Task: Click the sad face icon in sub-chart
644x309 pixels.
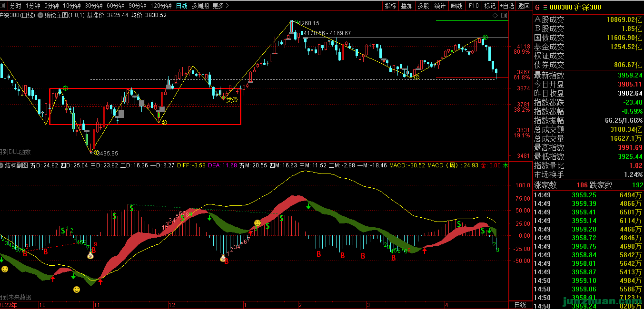Action: pyautogui.click(x=257, y=222)
